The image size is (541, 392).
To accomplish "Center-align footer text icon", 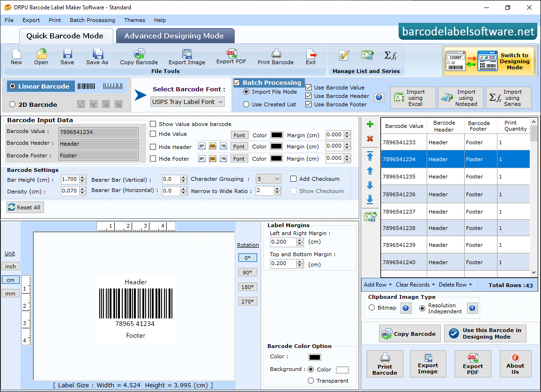I will pyautogui.click(x=213, y=159).
